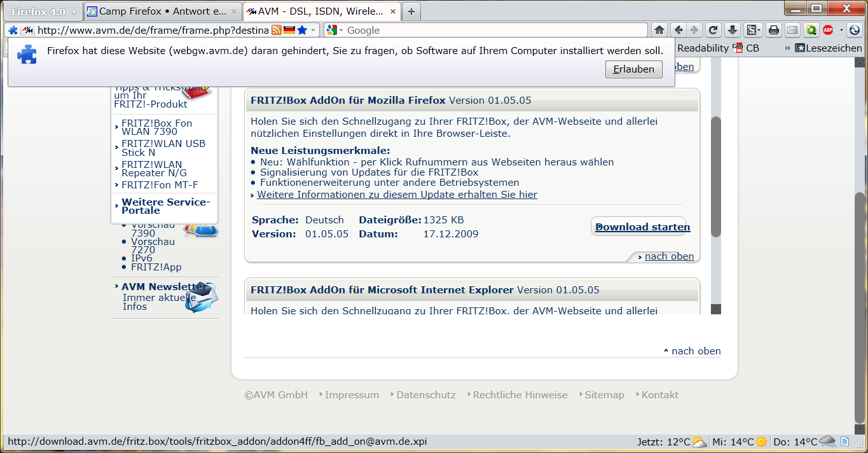This screenshot has height=453, width=868.
Task: Reload the current page
Action: (713, 30)
